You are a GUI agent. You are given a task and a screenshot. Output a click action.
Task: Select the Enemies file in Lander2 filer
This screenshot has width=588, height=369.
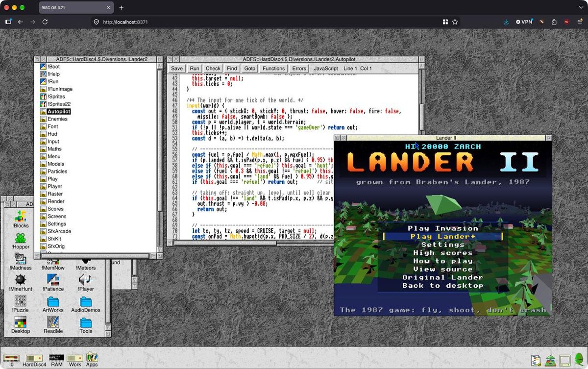click(54, 119)
